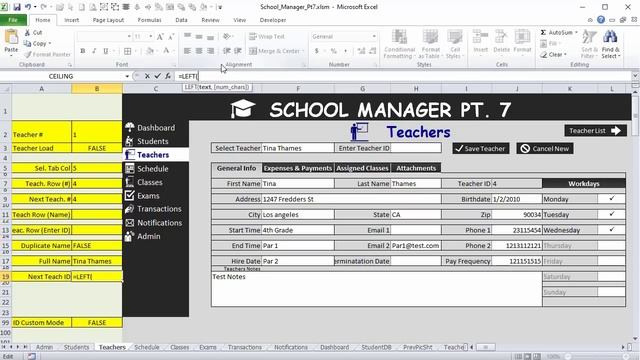This screenshot has height=360, width=640.
Task: Open Excel Help question mark icon
Action: (601, 20)
